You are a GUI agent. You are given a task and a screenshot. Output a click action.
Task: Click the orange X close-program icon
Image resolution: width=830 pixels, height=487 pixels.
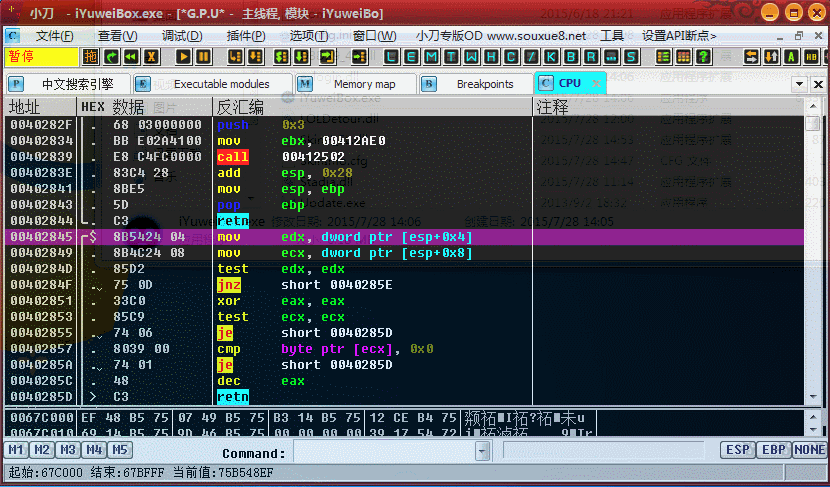(x=151, y=57)
